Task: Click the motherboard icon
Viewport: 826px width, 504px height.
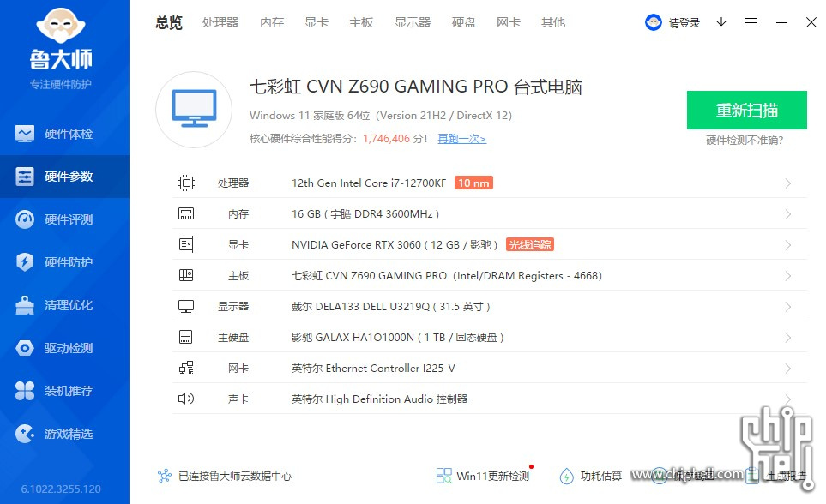Action: point(186,275)
